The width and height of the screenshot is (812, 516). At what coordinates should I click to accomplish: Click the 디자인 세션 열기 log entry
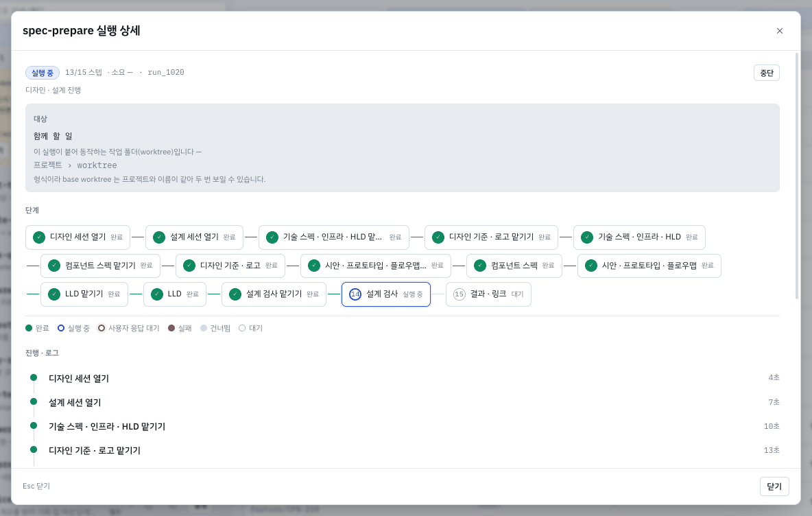tap(79, 379)
